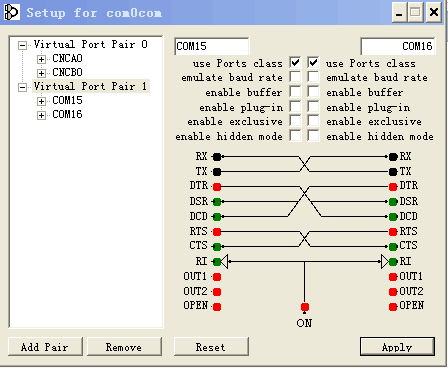Expand the COM15 tree node
Viewport: 448px width, 368px height.
pos(41,101)
